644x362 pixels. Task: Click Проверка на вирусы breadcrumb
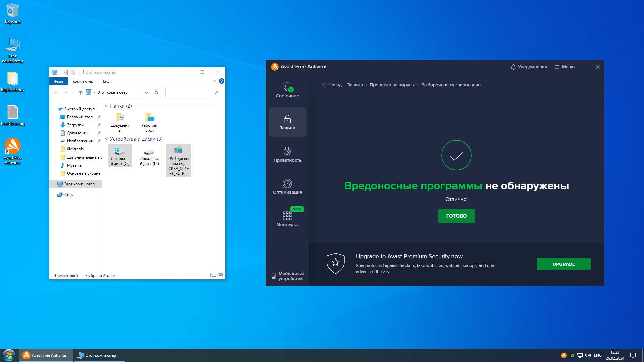392,85
